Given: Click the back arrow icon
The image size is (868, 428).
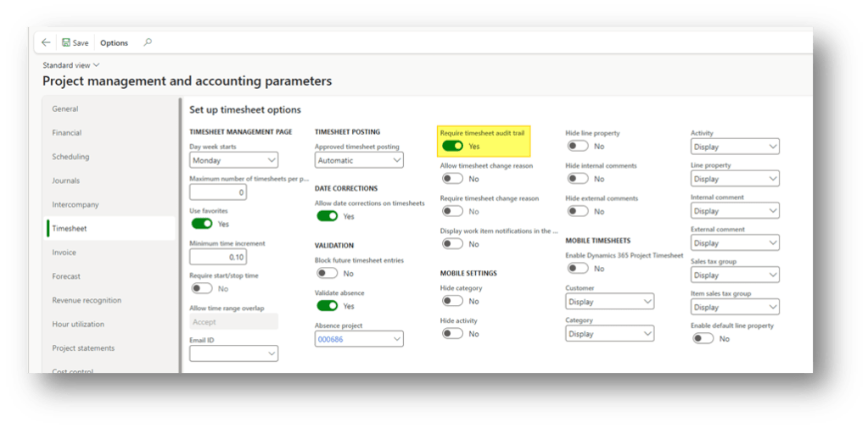Looking at the screenshot, I should [x=46, y=42].
